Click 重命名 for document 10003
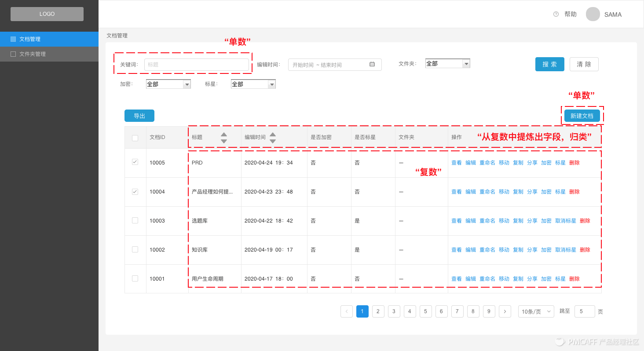Image resolution: width=644 pixels, height=351 pixels. tap(487, 221)
